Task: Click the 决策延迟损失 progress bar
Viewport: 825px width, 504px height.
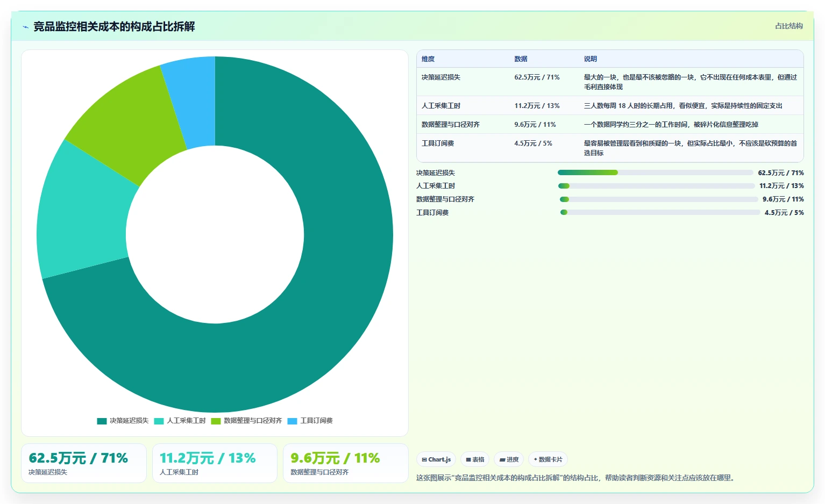Action: point(655,172)
